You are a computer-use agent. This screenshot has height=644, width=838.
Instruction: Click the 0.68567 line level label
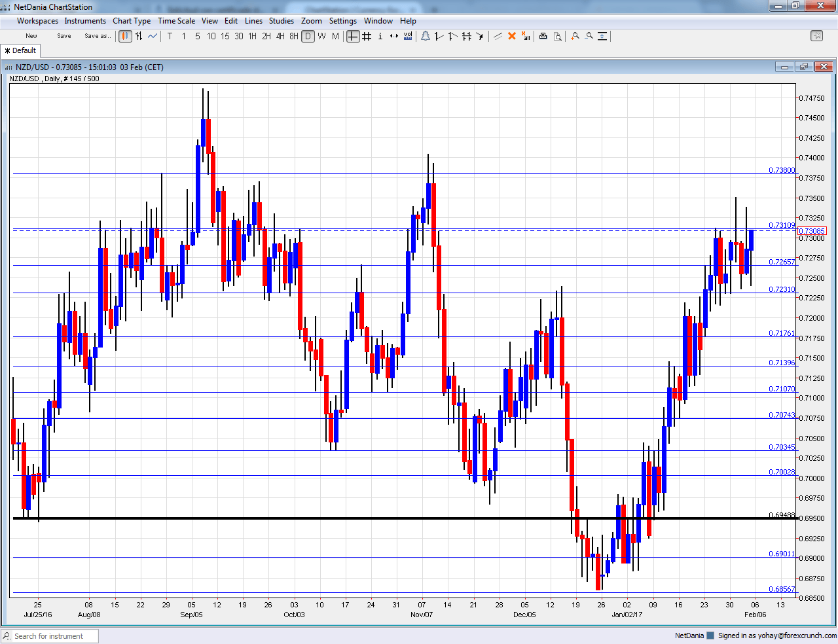coord(782,589)
